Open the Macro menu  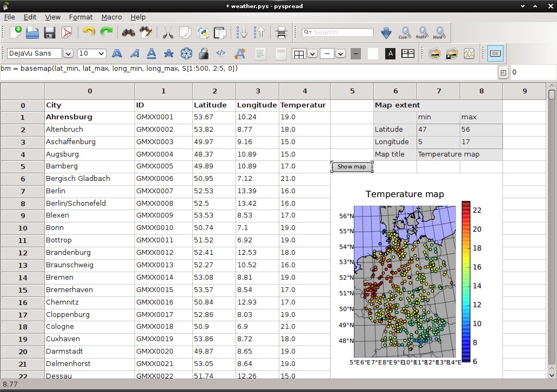tap(111, 17)
